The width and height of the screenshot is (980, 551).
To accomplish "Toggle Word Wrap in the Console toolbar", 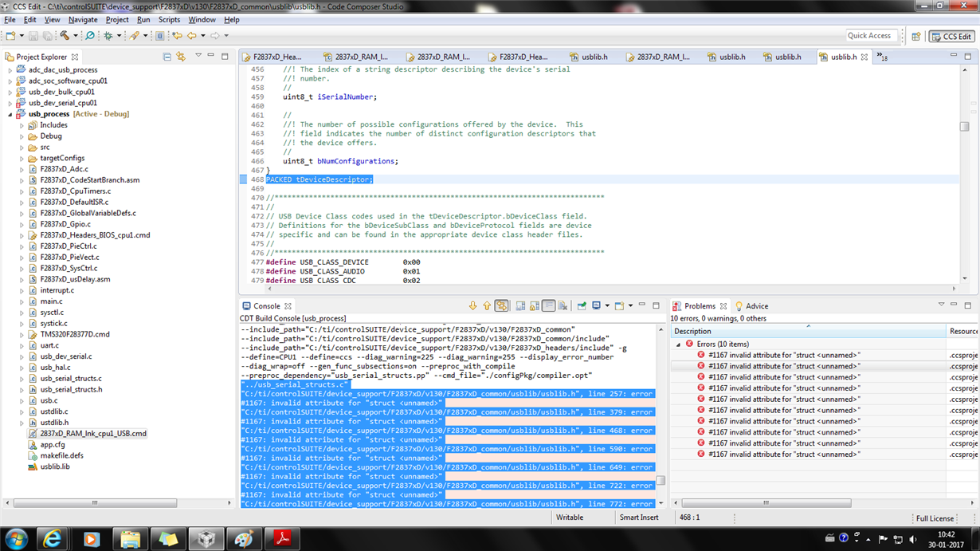I will click(548, 306).
